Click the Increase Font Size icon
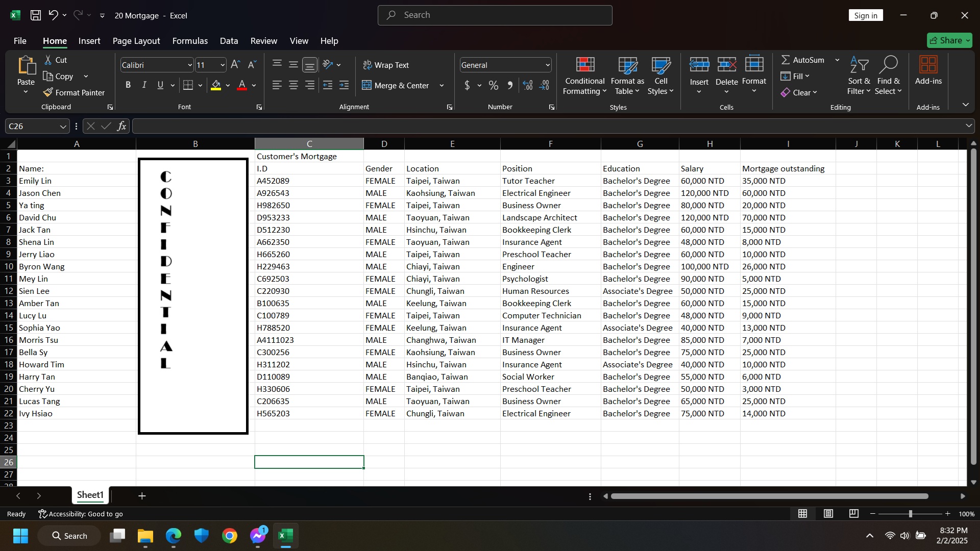980x551 pixels. pos(235,65)
